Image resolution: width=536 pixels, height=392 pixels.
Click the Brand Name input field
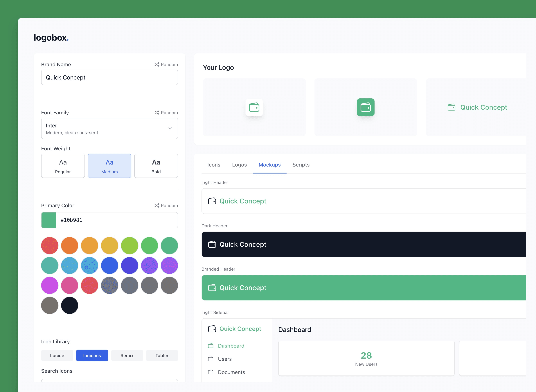[x=109, y=77]
